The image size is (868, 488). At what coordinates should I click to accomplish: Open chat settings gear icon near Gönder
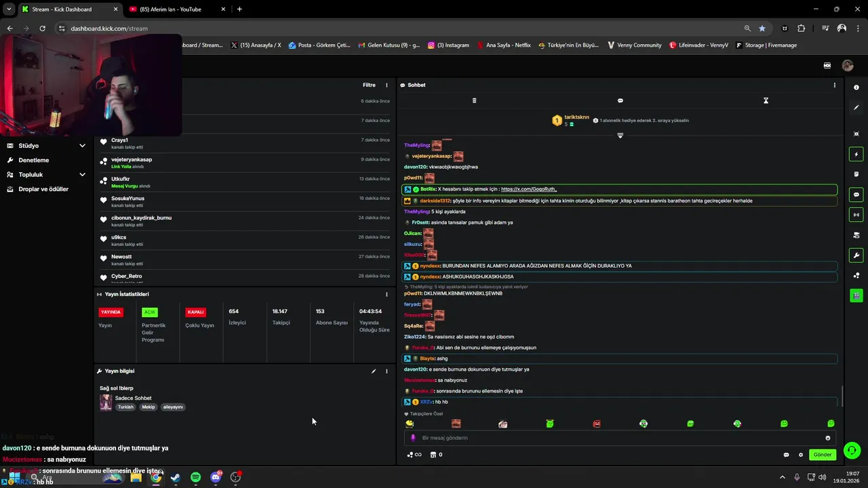tap(800, 455)
